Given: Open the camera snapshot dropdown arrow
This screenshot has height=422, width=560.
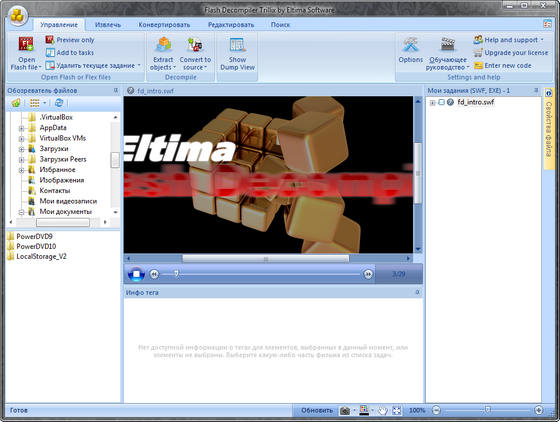Looking at the screenshot, I should (x=354, y=411).
